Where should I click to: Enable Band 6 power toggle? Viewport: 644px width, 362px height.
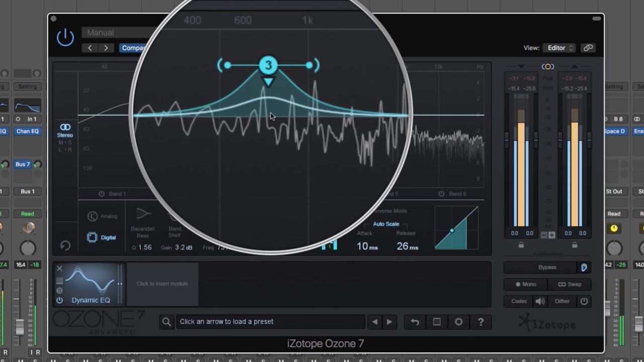[441, 194]
